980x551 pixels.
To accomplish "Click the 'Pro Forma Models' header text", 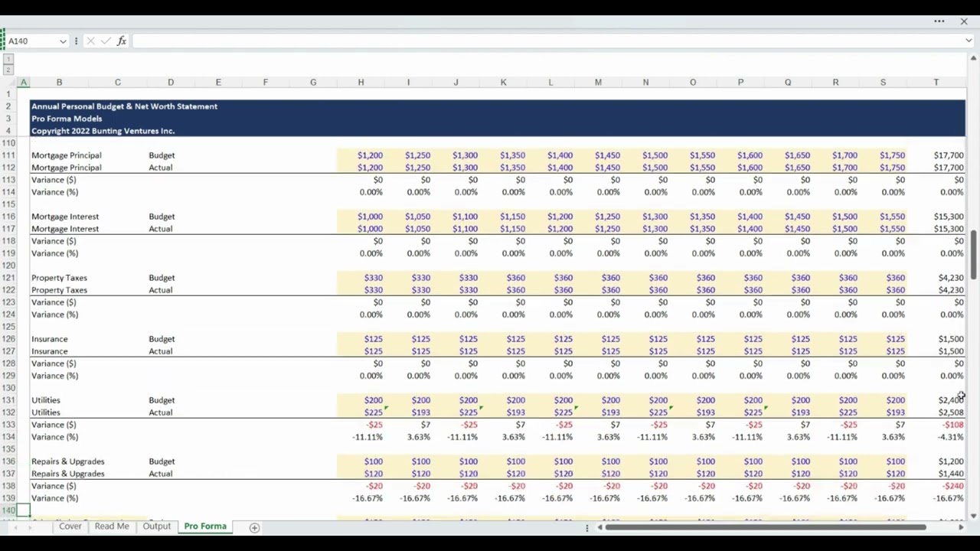I will pyautogui.click(x=67, y=119).
